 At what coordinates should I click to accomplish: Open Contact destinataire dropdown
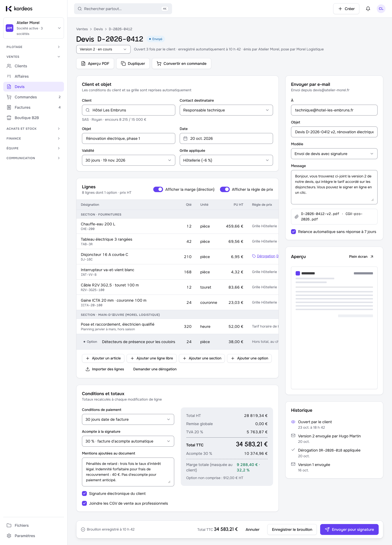(226, 110)
